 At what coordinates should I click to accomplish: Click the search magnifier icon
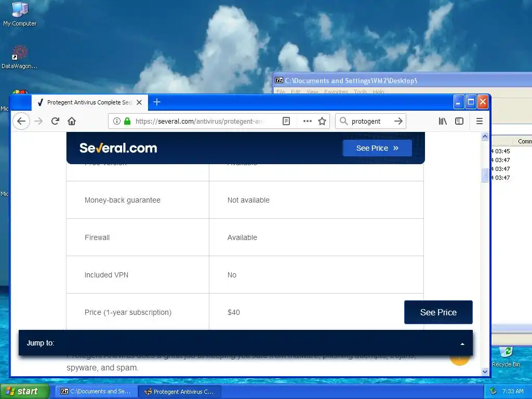(344, 121)
